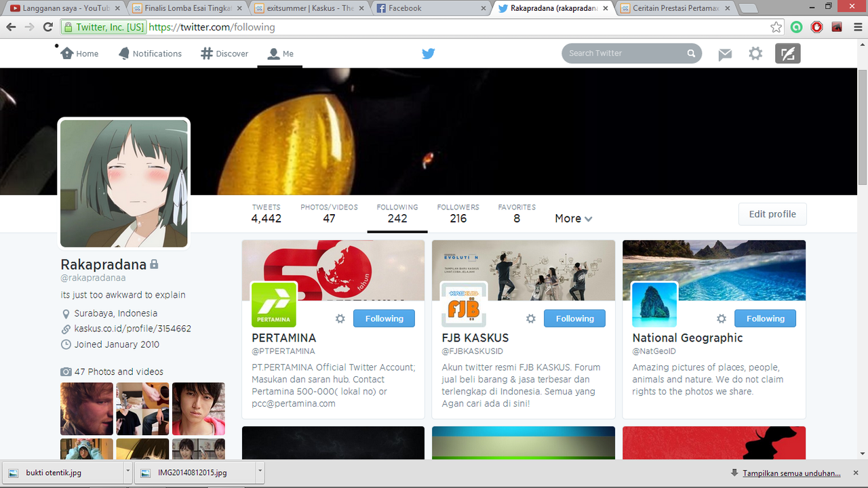Click the browser Back arrow
The image size is (868, 488).
click(x=11, y=27)
